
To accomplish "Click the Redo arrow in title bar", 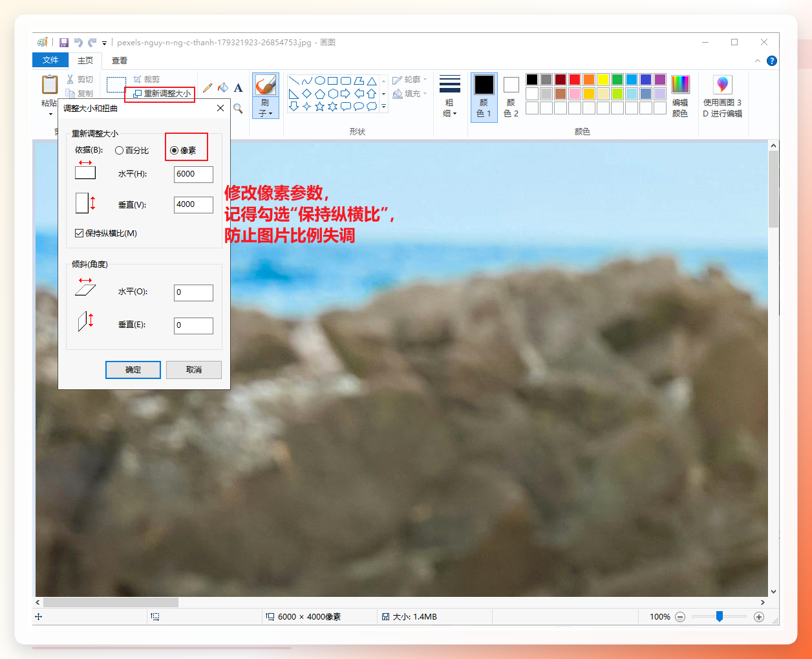I will coord(92,43).
